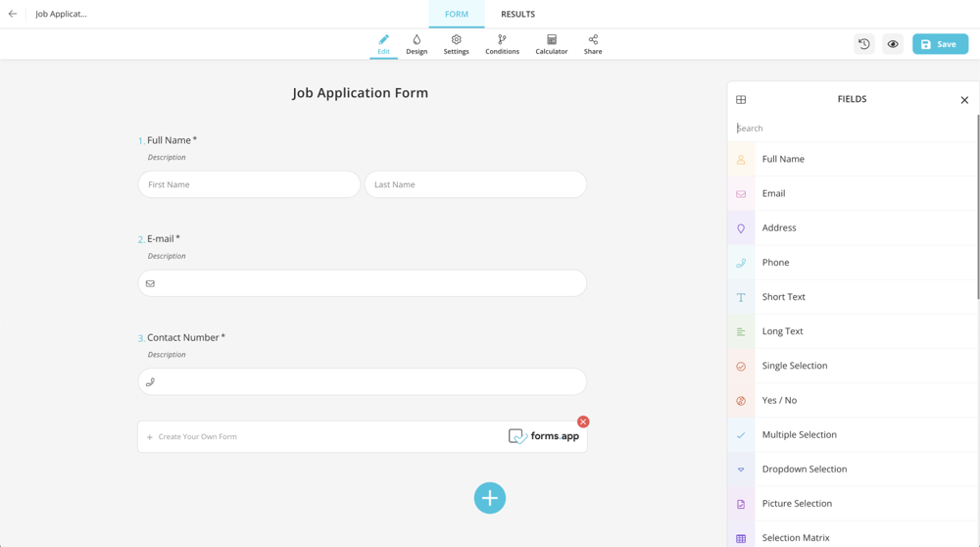Screen dimensions: 980x547
Task: Open the Conditions branch tool
Action: pyautogui.click(x=502, y=44)
